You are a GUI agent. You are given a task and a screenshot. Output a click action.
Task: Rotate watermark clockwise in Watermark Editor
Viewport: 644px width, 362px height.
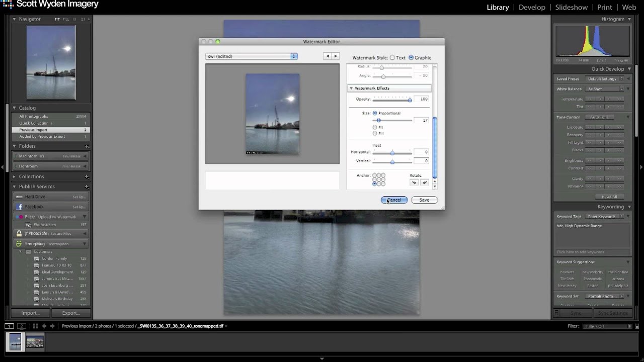[x=424, y=183]
